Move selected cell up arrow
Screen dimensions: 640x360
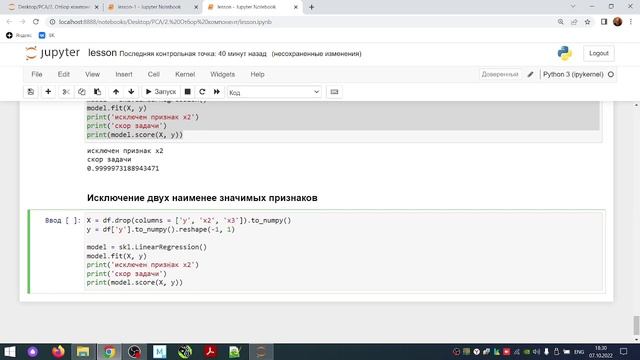[x=116, y=92]
